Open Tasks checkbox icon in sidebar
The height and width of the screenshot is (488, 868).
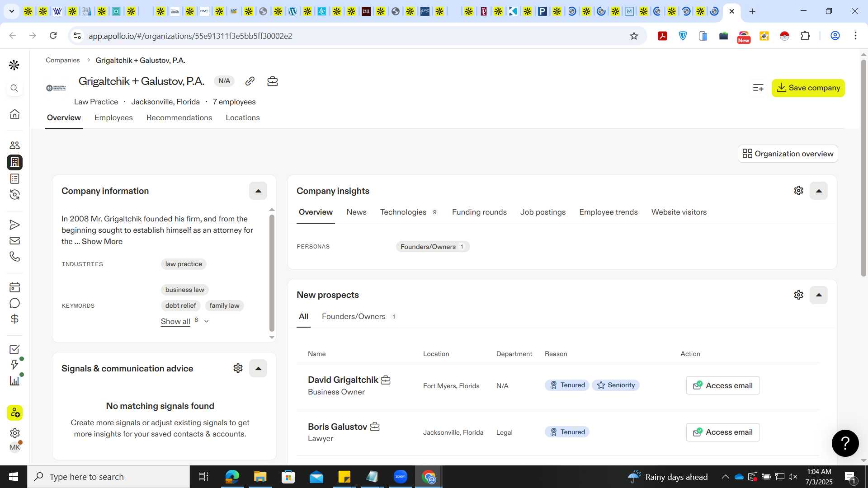[14, 350]
